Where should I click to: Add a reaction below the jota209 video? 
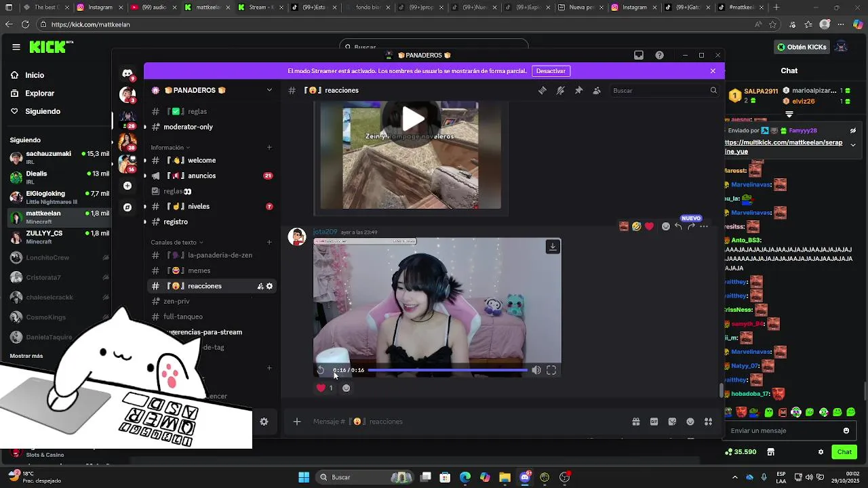point(346,388)
